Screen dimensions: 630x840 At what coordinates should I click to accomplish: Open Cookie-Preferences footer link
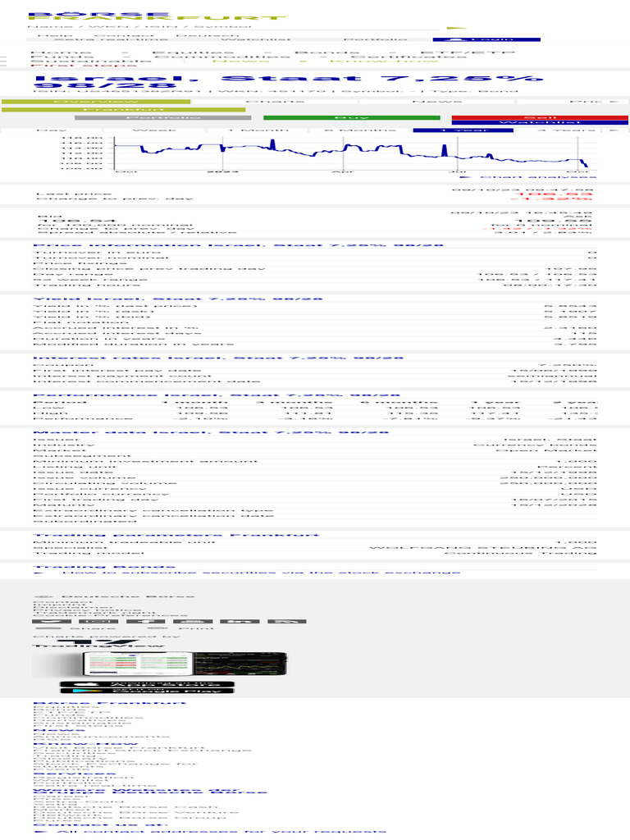point(111,615)
